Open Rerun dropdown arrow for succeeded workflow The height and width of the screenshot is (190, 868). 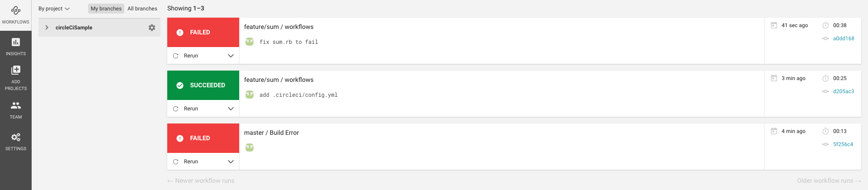pyautogui.click(x=231, y=109)
